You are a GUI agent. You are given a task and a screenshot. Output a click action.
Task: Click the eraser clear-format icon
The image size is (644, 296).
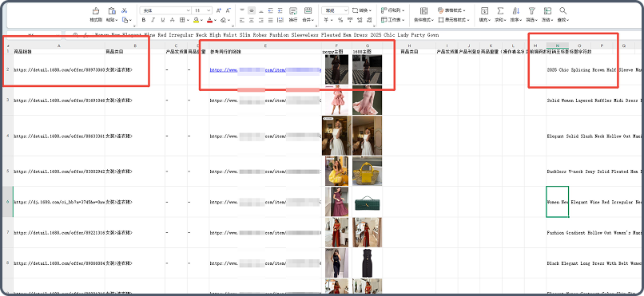(223, 20)
